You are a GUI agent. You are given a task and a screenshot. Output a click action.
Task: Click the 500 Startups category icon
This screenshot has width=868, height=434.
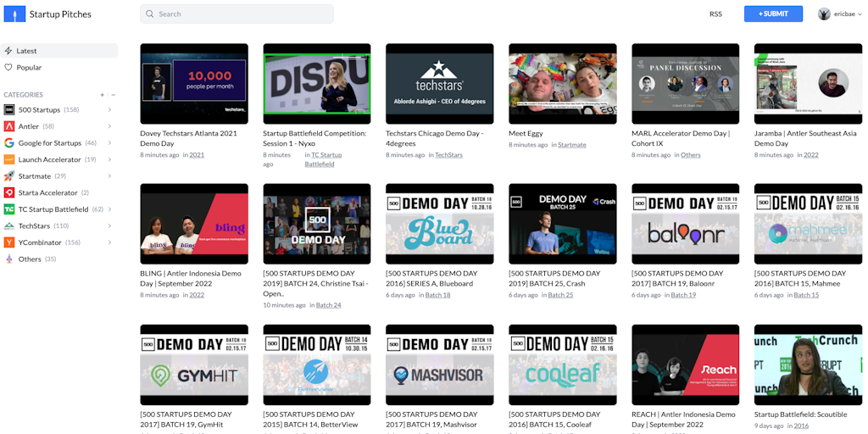(8, 109)
